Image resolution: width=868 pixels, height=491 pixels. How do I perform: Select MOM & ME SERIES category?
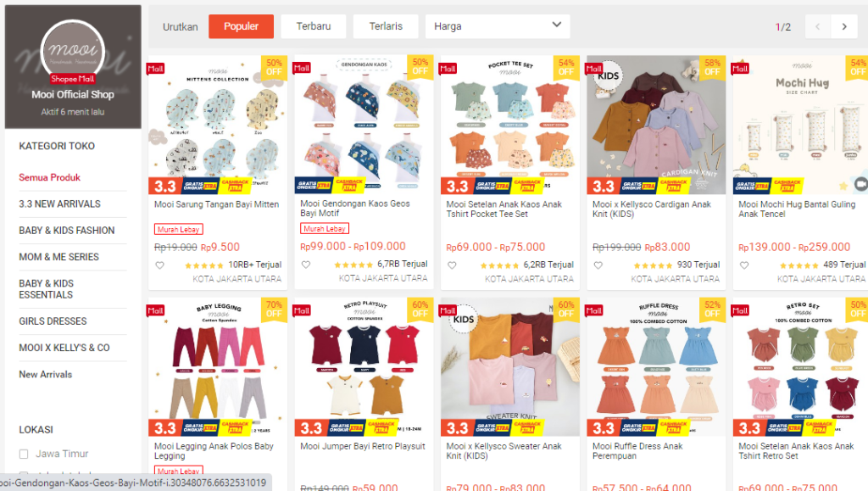tap(58, 258)
